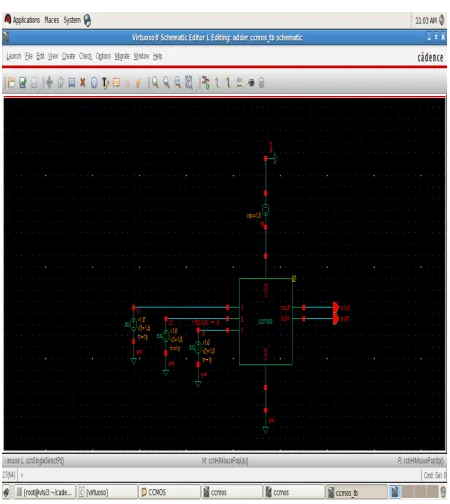Image resolution: width=450 pixels, height=504 pixels.
Task: Click the command input field at bottom
Action: pos(220,475)
